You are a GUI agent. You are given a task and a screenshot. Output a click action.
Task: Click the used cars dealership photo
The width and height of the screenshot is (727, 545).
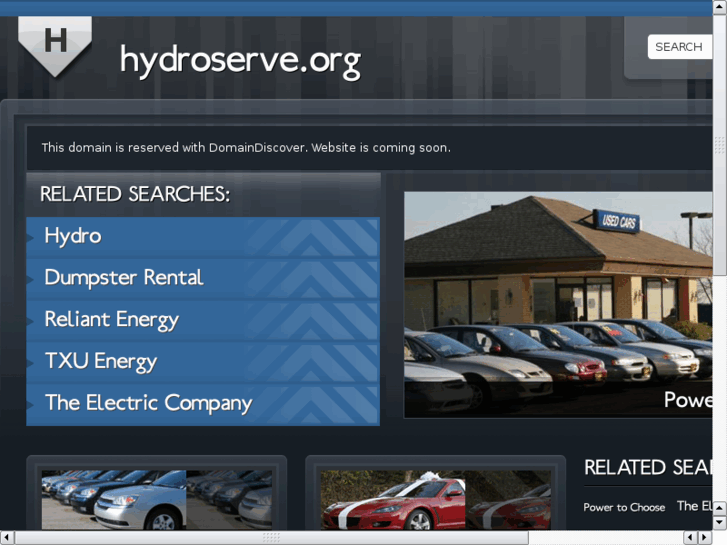(x=558, y=305)
